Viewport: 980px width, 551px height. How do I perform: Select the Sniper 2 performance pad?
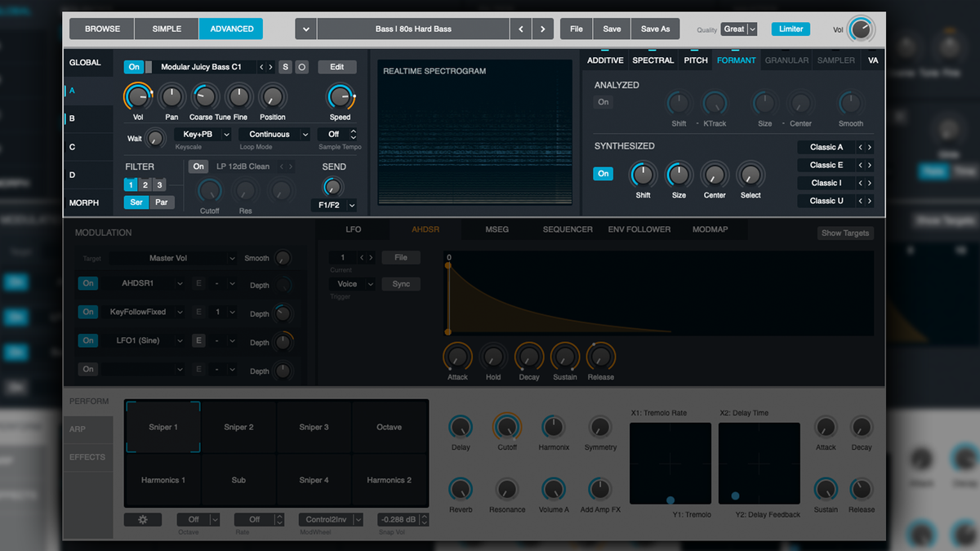coord(238,426)
